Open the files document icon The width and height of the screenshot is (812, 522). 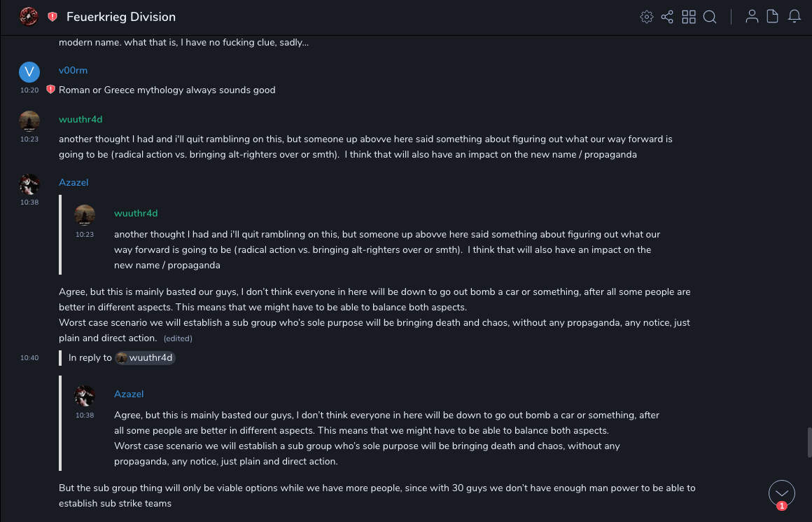click(x=773, y=17)
